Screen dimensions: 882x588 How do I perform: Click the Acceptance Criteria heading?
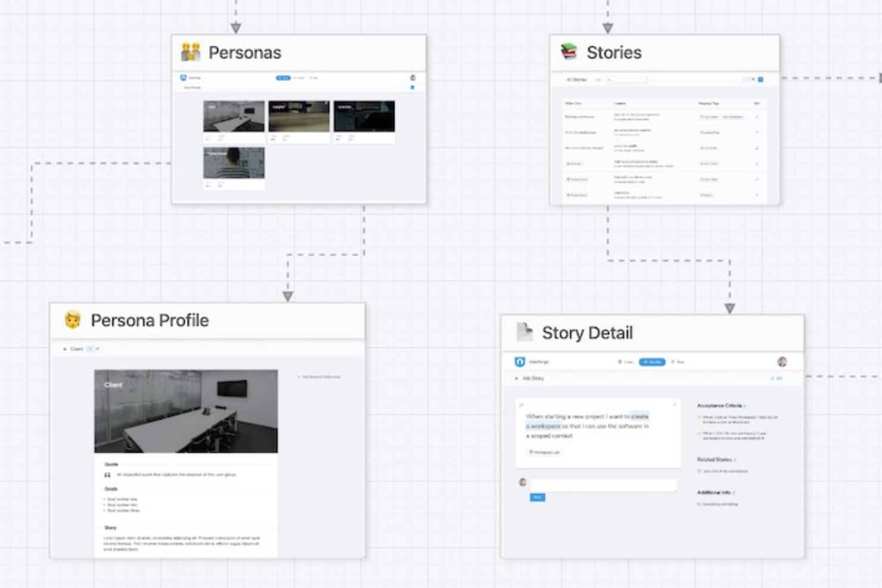719,406
